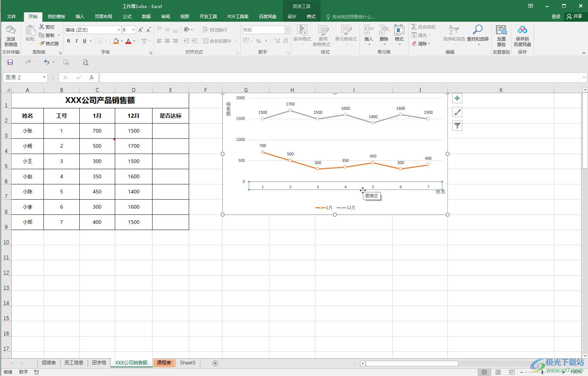Image resolution: width=588 pixels, height=376 pixels.
Task: Click the Send to WeChat icon
Action: click(x=11, y=30)
